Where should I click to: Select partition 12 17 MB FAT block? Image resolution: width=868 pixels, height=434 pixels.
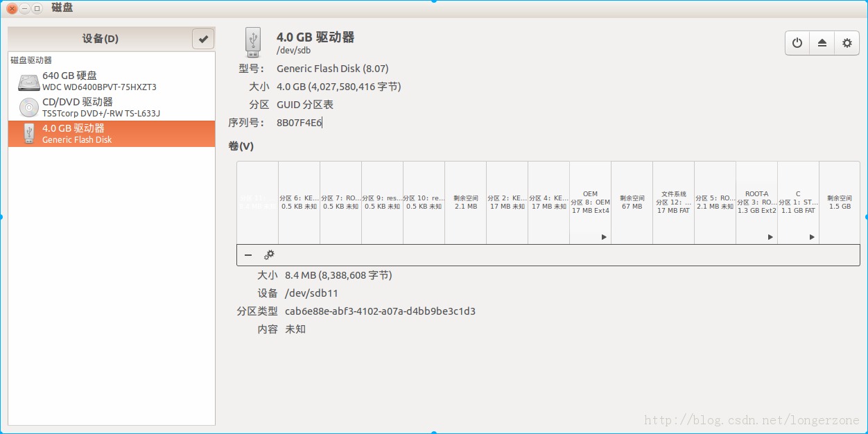[674, 202]
